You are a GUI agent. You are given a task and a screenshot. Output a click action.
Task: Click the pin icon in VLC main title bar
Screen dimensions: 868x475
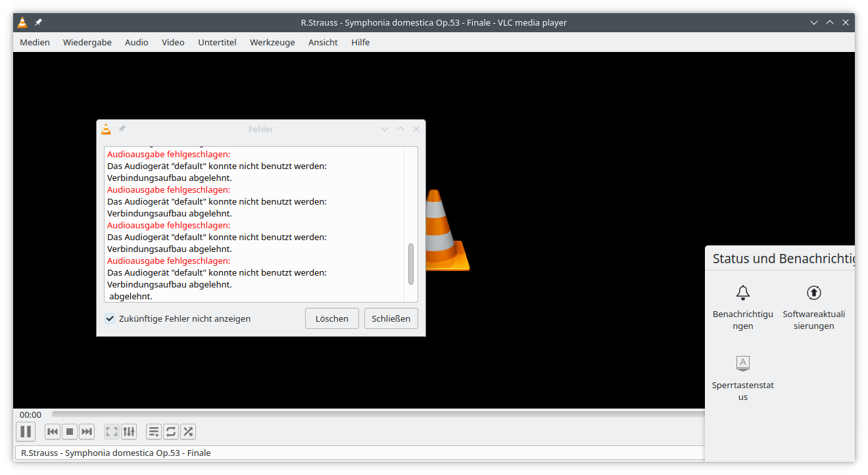pyautogui.click(x=38, y=22)
